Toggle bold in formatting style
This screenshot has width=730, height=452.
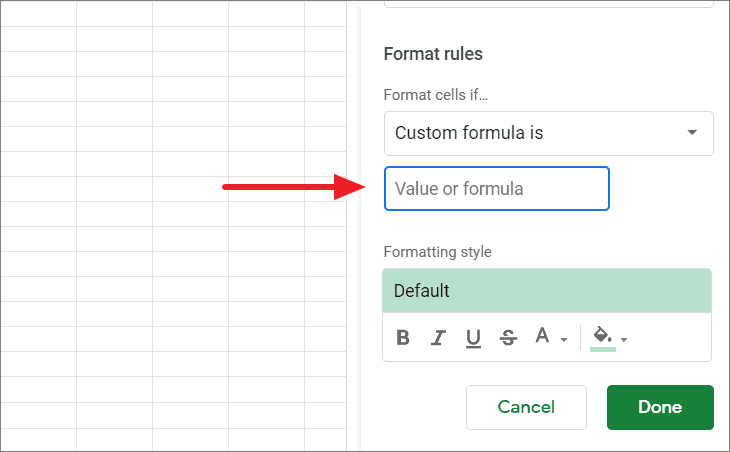pyautogui.click(x=403, y=337)
